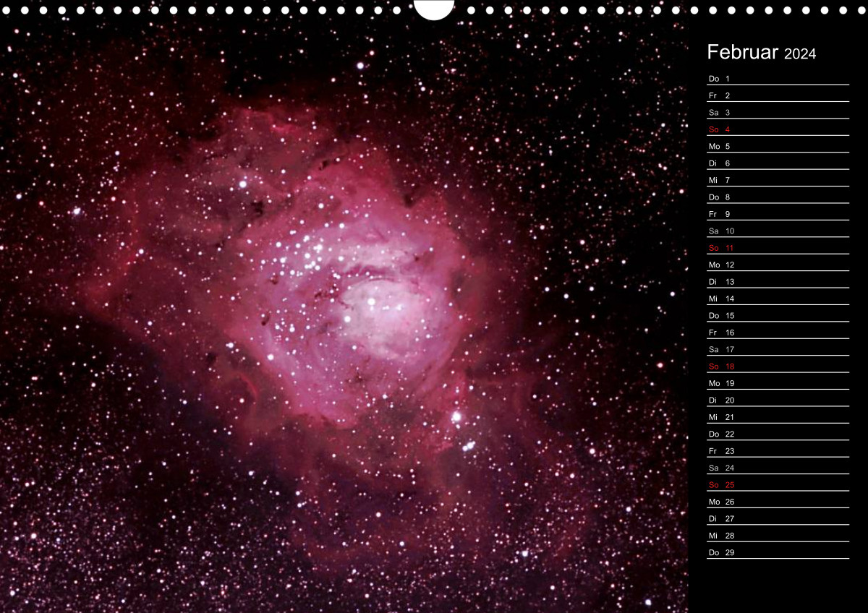This screenshot has width=868, height=613.
Task: Select the date row 'Do 29'
Action: [x=778, y=551]
